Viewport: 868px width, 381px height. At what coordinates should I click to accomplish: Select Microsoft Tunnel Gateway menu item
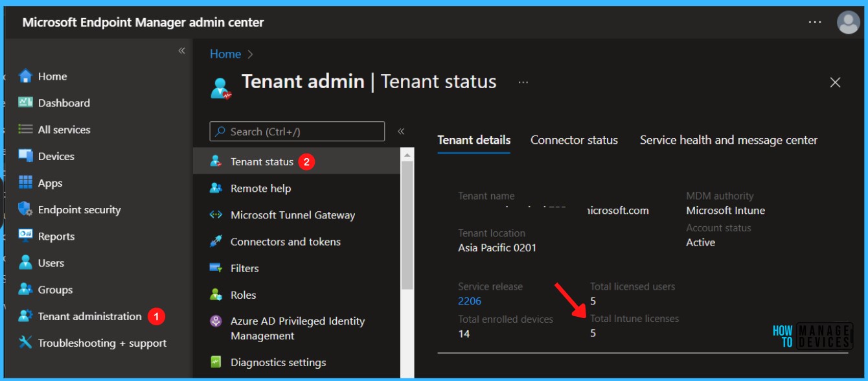(x=297, y=214)
